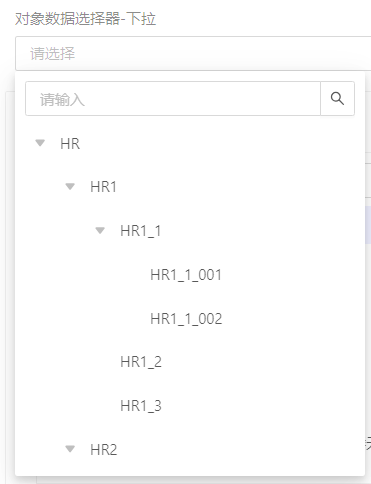Select the HR1 tree item
The height and width of the screenshot is (484, 371).
(103, 187)
